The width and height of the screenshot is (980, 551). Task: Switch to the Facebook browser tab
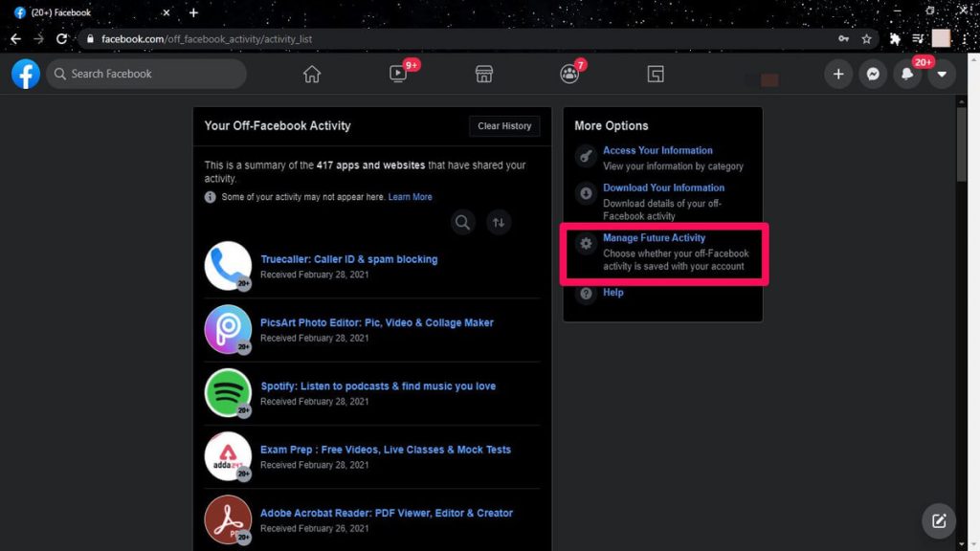click(x=77, y=13)
